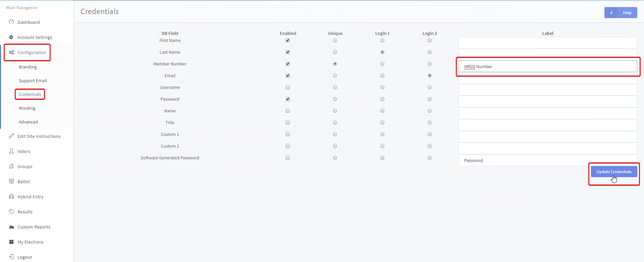The width and height of the screenshot is (644, 262).
Task: Enable the Username checkbox
Action: pos(288,87)
